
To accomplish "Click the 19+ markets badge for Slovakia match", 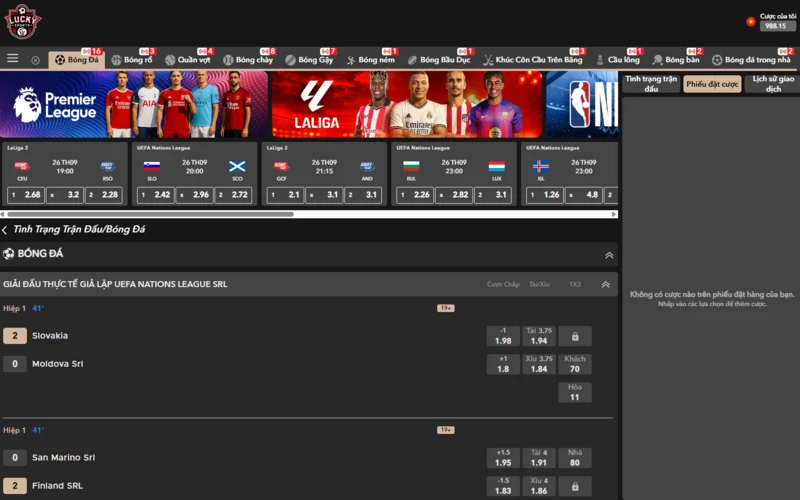I will 445,308.
